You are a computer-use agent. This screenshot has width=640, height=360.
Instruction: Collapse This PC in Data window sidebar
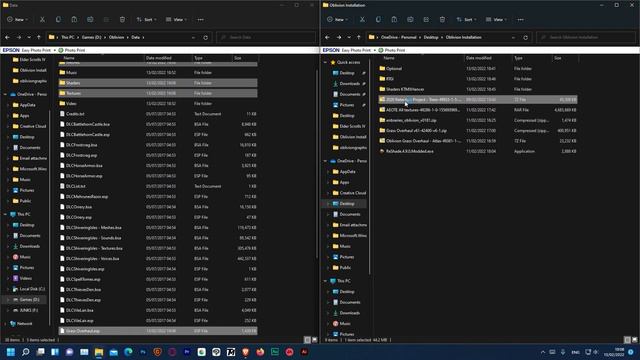tap(6, 214)
